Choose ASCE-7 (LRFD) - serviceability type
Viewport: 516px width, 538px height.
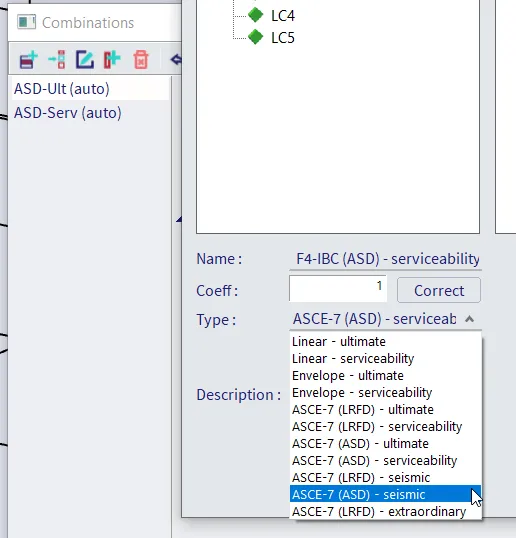click(386, 426)
